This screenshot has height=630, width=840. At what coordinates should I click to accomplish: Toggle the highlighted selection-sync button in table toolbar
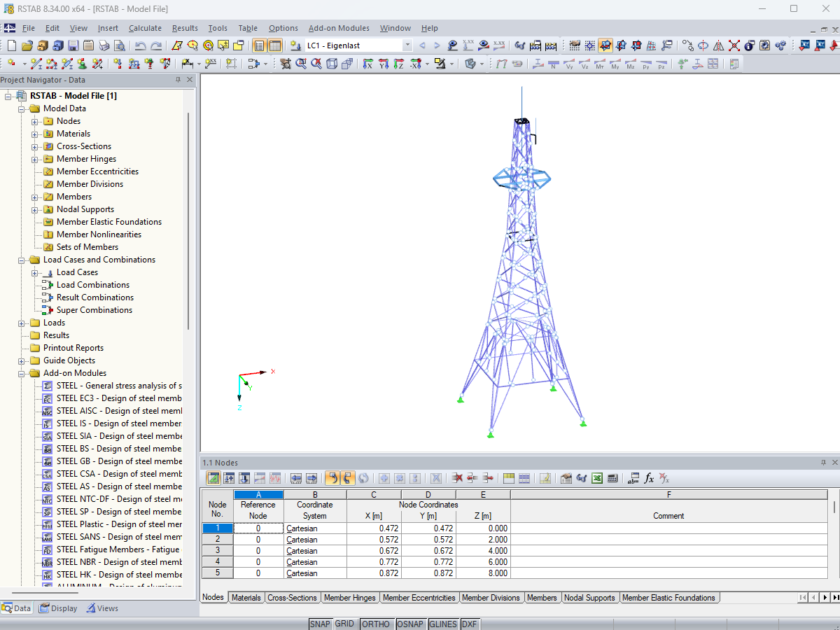coord(332,478)
